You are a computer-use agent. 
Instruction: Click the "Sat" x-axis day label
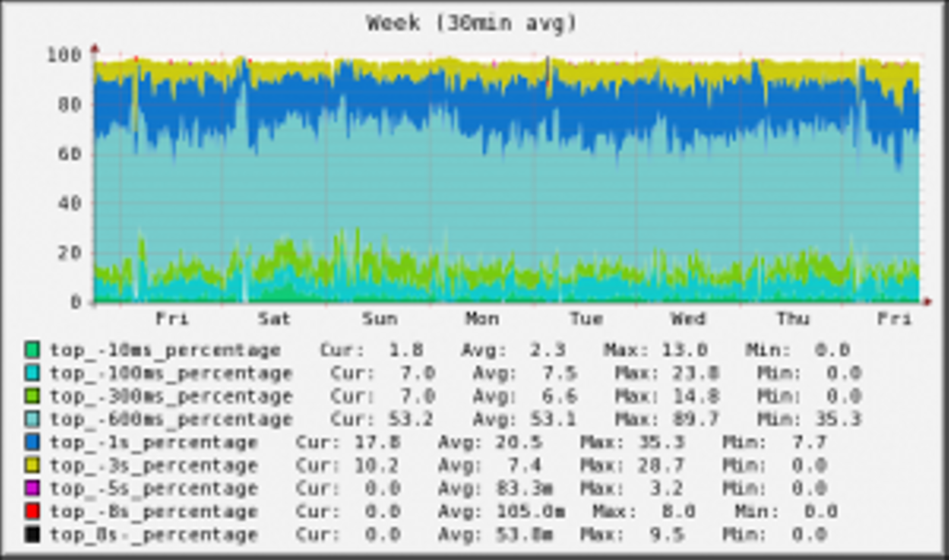click(x=274, y=319)
